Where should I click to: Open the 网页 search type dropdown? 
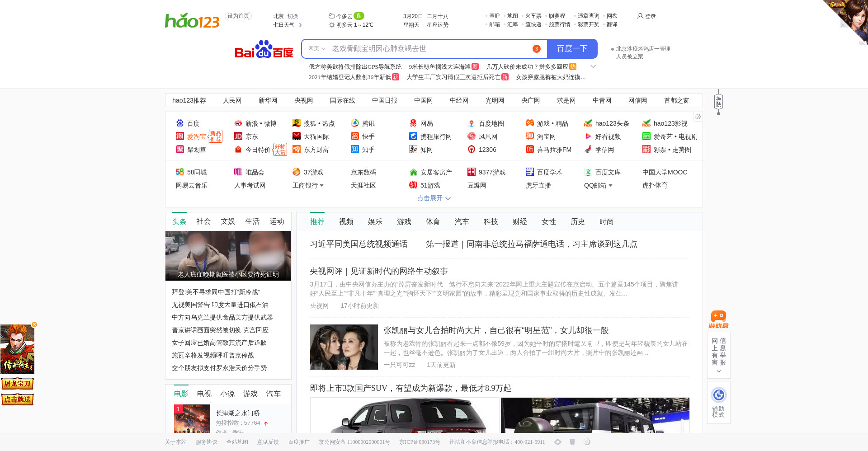coord(317,49)
